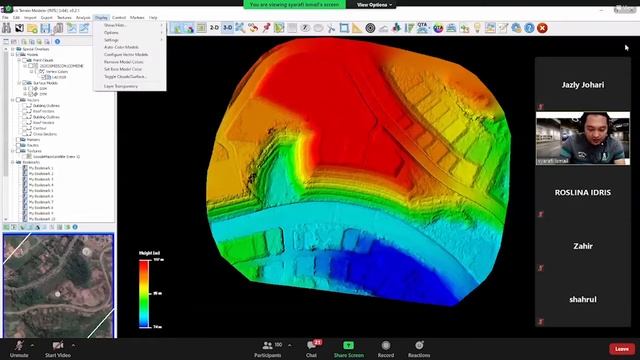Open the Help menu
Image resolution: width=640 pixels, height=360 pixels.
(x=153, y=18)
